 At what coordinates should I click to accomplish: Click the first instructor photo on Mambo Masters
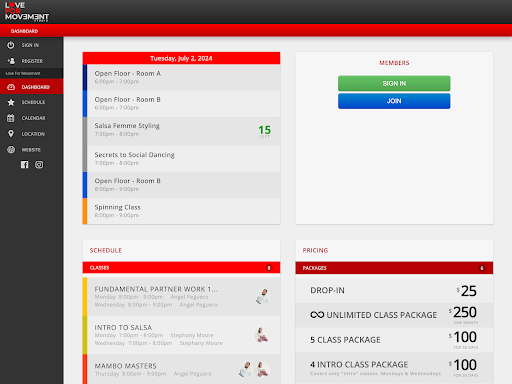click(x=246, y=369)
